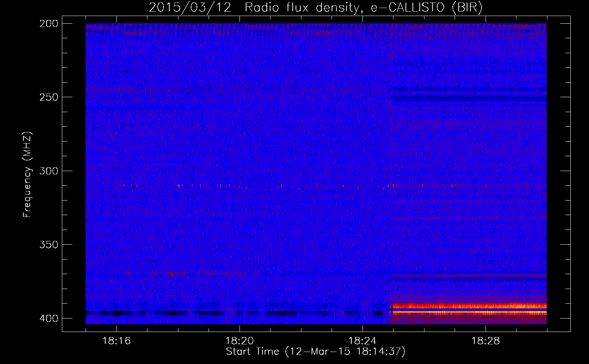Click the 400 frequency tick label
Screen dimensions: 589x364
point(48,318)
